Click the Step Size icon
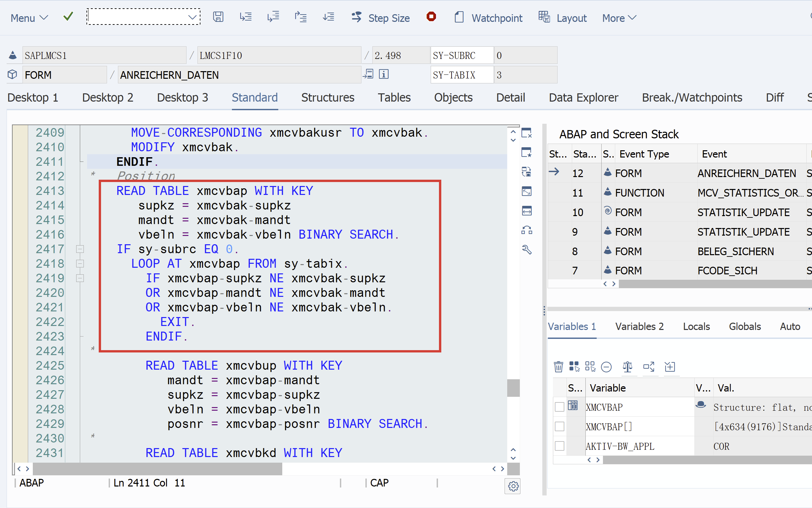Screen dimensions: 812x508 [x=357, y=17]
